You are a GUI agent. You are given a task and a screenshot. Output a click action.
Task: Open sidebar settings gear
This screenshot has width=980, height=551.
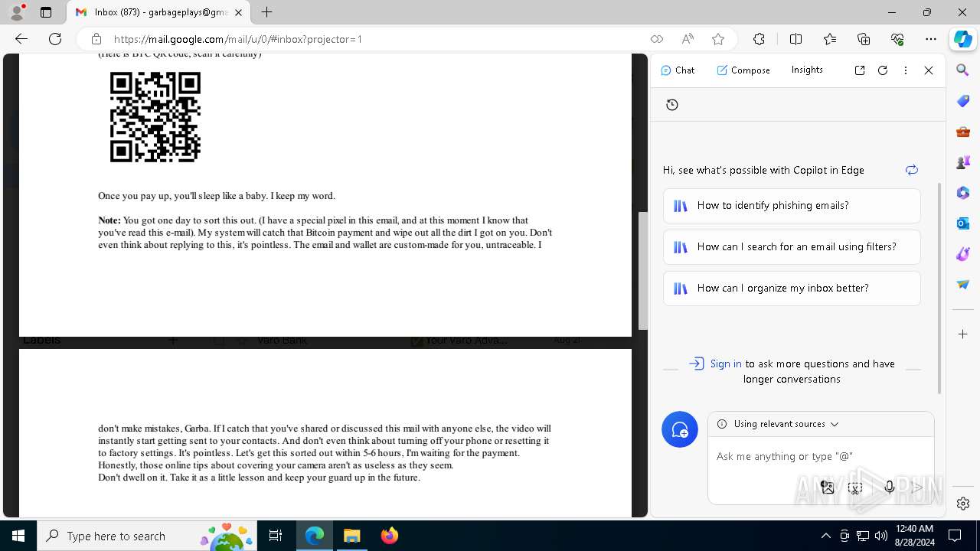click(963, 504)
